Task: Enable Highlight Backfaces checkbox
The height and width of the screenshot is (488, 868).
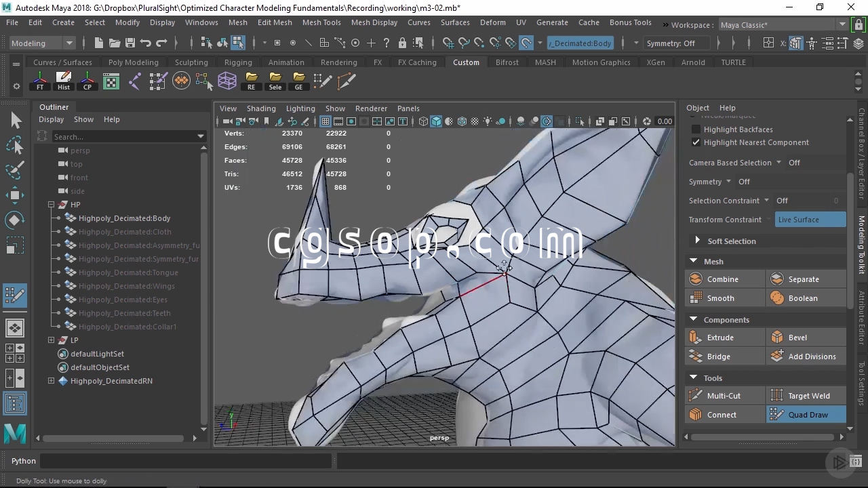Action: click(696, 129)
